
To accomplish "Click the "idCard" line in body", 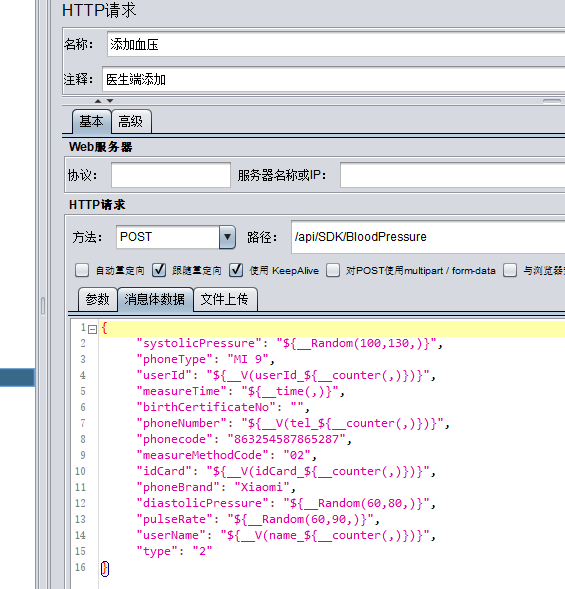I will (286, 471).
